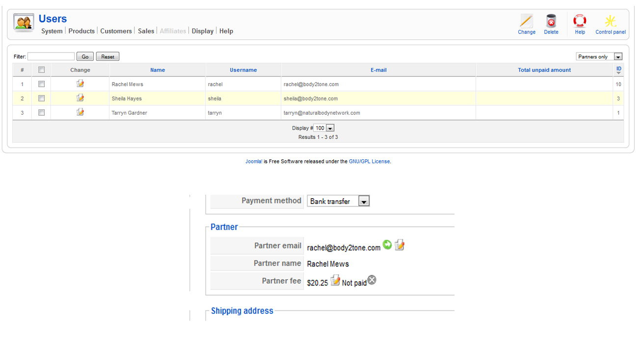Follow the GNU/GPL License link
The width and height of the screenshot is (644, 337).
(x=369, y=161)
